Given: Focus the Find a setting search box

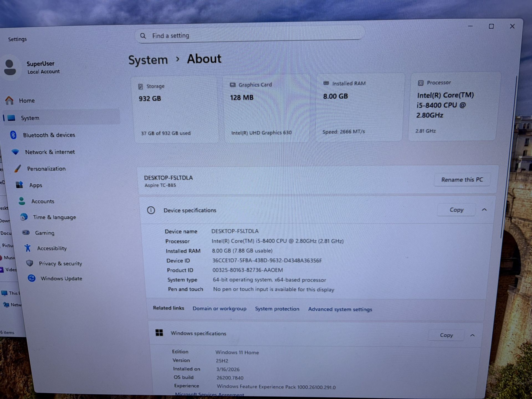Looking at the screenshot, I should (x=250, y=35).
